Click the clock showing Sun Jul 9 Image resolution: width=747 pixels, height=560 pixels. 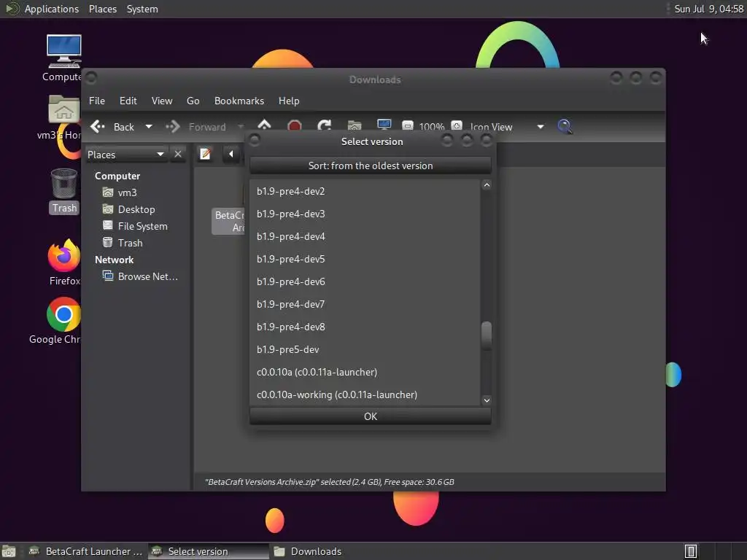[708, 9]
